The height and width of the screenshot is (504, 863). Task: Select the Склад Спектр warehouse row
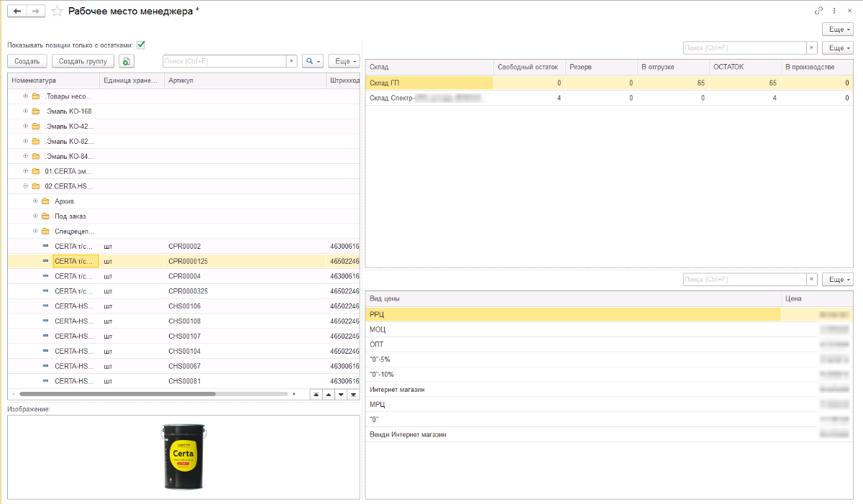[609, 98]
